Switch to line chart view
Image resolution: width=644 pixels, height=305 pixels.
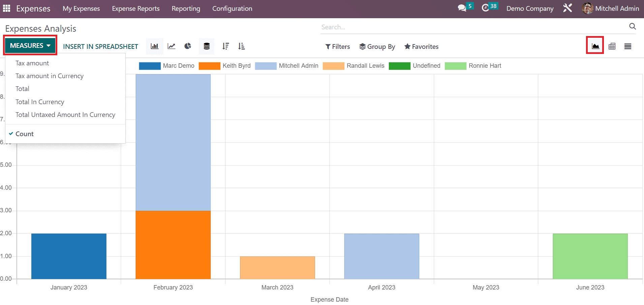pos(172,46)
